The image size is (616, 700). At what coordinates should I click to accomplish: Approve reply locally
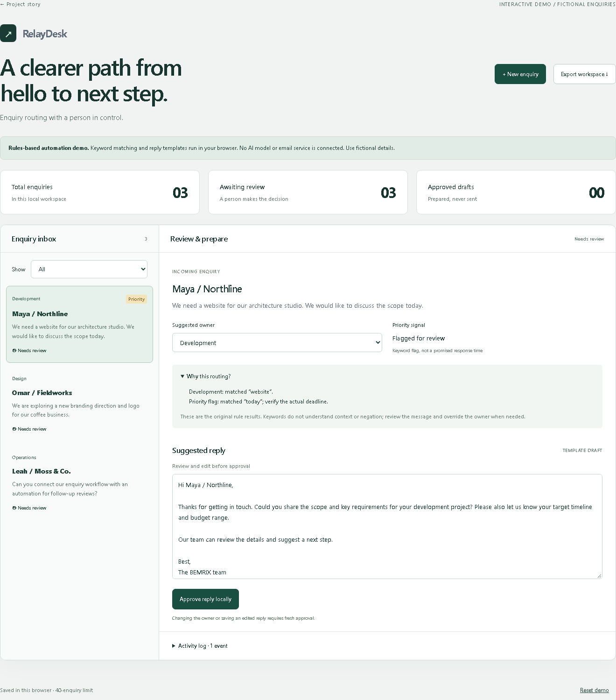[x=205, y=599]
